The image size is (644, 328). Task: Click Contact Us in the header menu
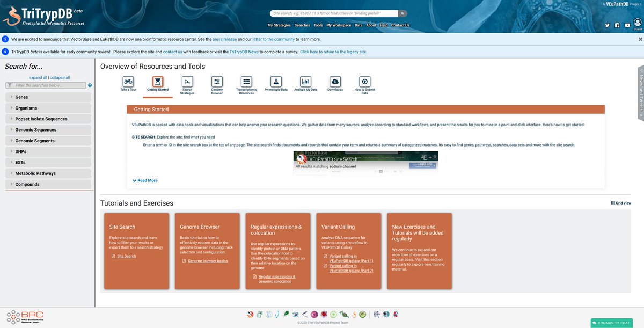tap(400, 25)
